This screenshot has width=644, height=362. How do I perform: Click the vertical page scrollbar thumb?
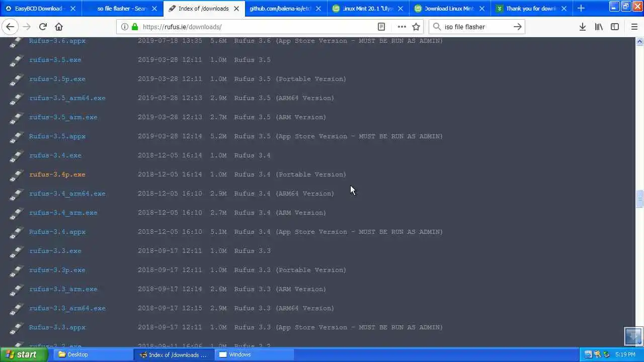639,199
